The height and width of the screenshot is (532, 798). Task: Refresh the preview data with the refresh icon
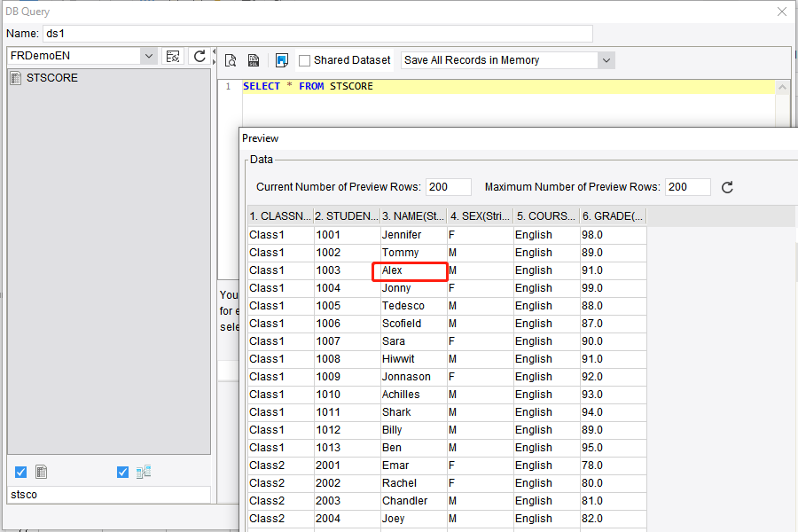pyautogui.click(x=727, y=187)
